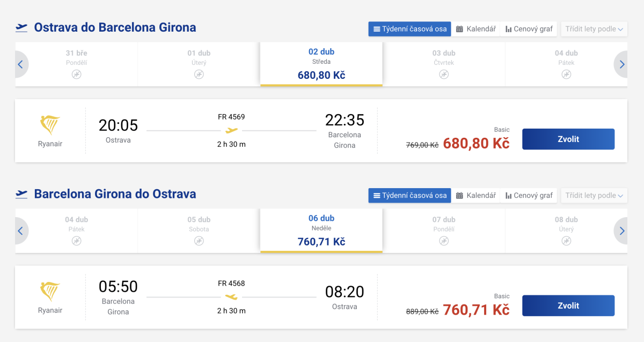
Task: Show next outbound dates with right arrow
Action: click(x=621, y=64)
